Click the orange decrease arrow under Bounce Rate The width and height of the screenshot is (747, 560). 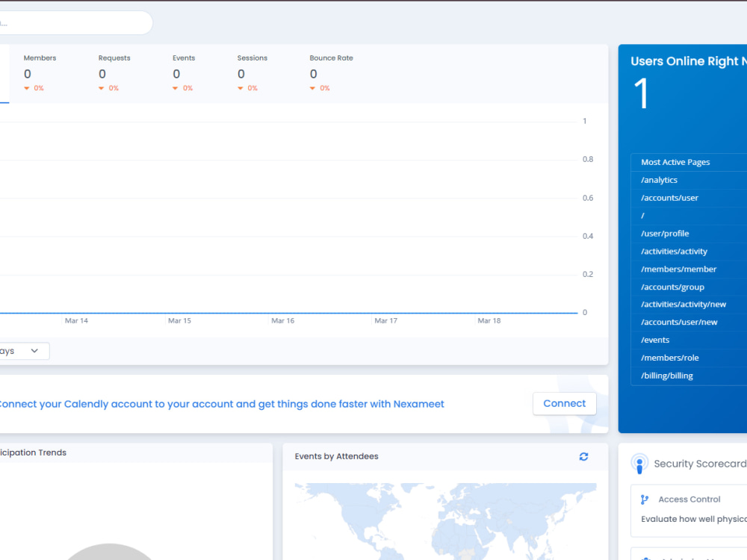[x=312, y=88]
